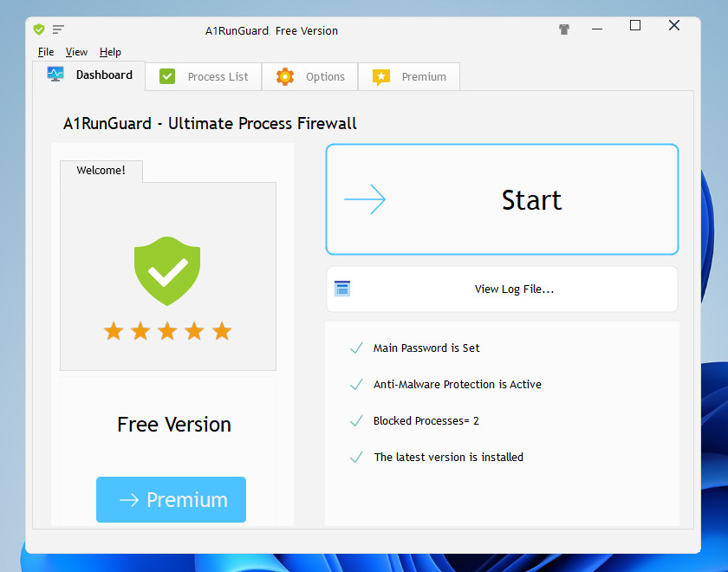Click the first orange rating star
This screenshot has width=728, height=572.
114,331
